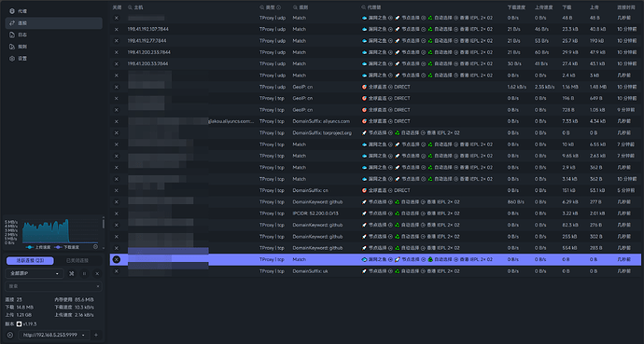The image size is (644, 344).
Task: Clear the search field with its small x
Action: (x=98, y=286)
